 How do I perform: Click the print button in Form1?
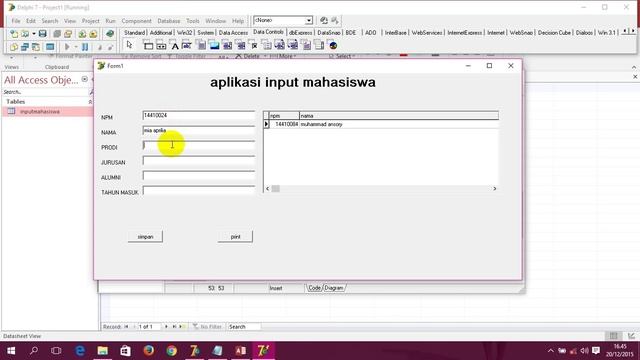coord(236,237)
